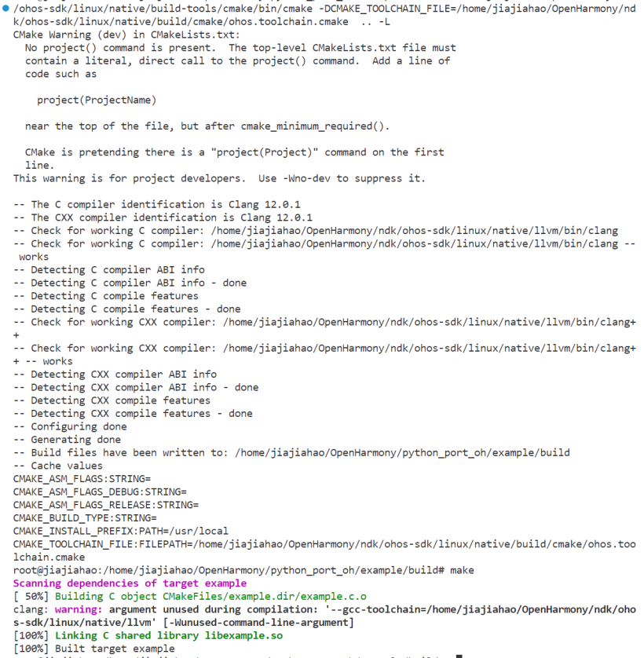Open the python_port_oh/example/build path link
Image resolution: width=644 pixels, height=658 pixels.
click(402, 453)
